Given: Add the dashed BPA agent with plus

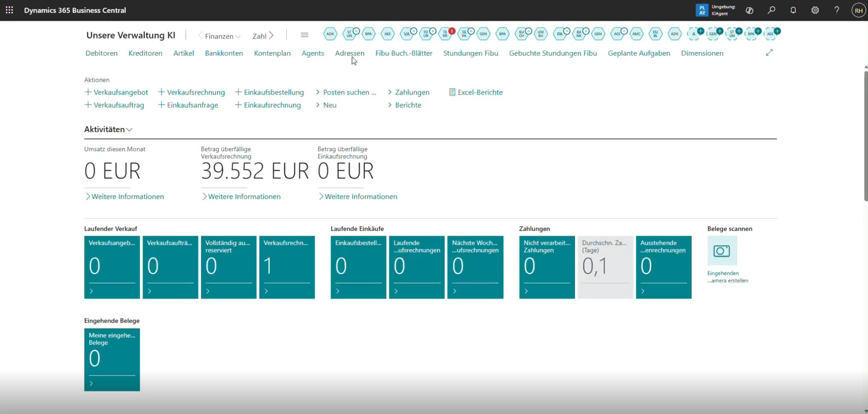Looking at the screenshot, I should pyautogui.click(x=752, y=33).
